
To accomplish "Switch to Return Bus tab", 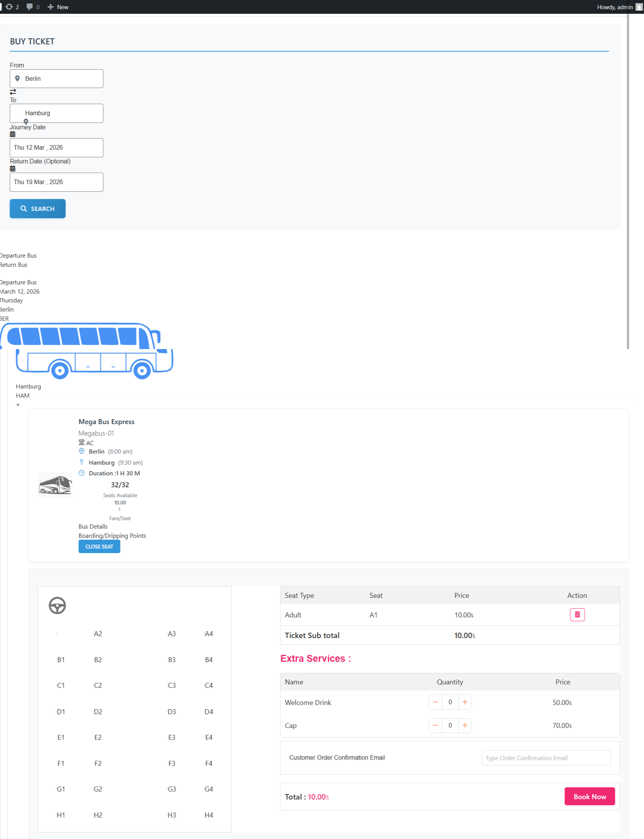I will point(14,265).
